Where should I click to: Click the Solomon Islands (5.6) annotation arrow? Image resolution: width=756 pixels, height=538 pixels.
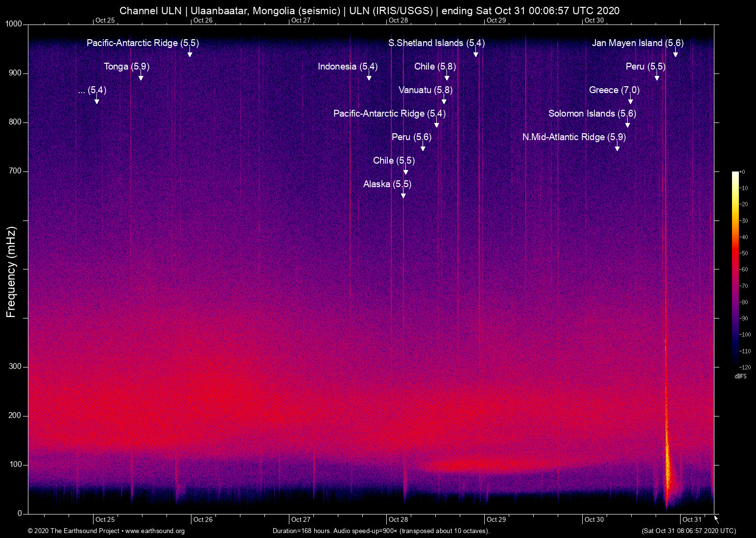click(628, 124)
